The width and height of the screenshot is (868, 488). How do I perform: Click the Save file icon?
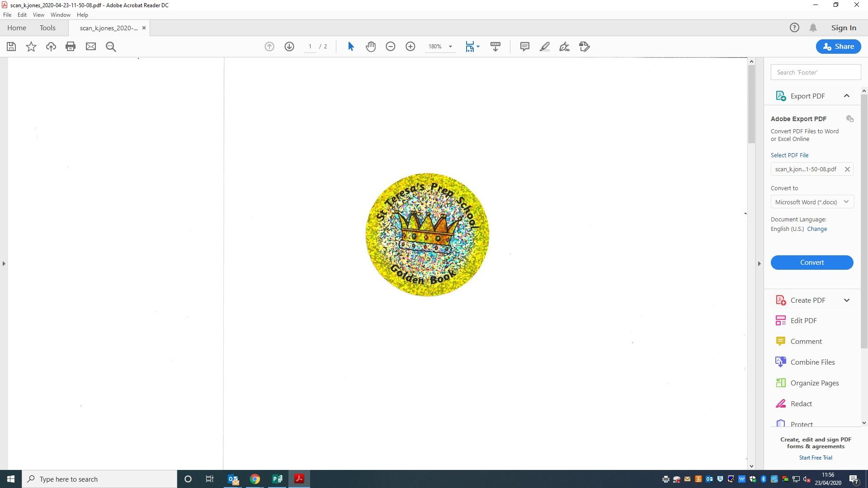click(x=11, y=47)
